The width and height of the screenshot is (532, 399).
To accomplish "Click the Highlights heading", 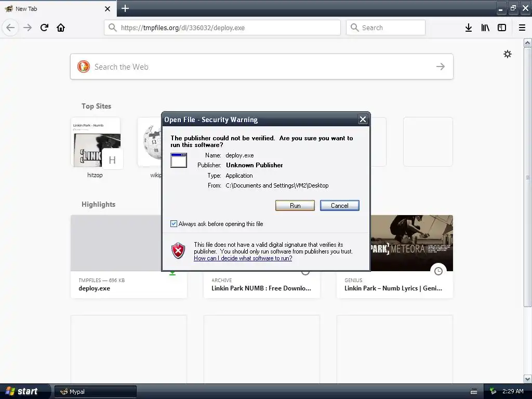I will point(98,204).
